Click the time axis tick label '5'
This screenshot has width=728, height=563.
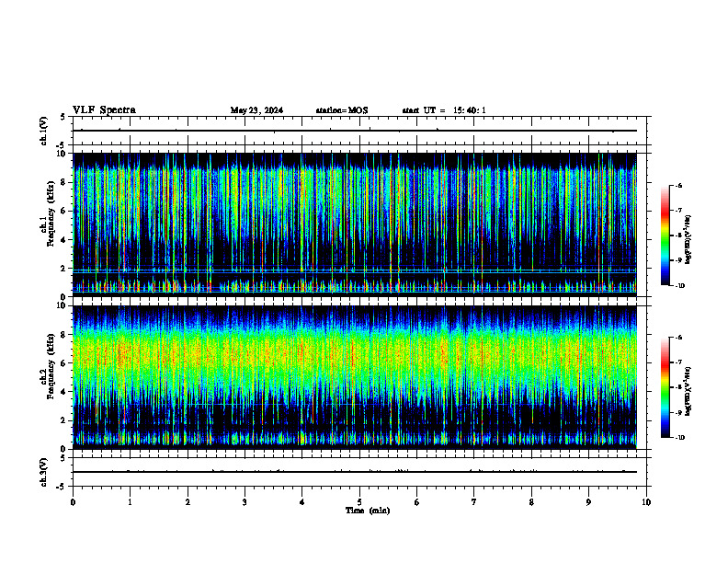coord(359,502)
